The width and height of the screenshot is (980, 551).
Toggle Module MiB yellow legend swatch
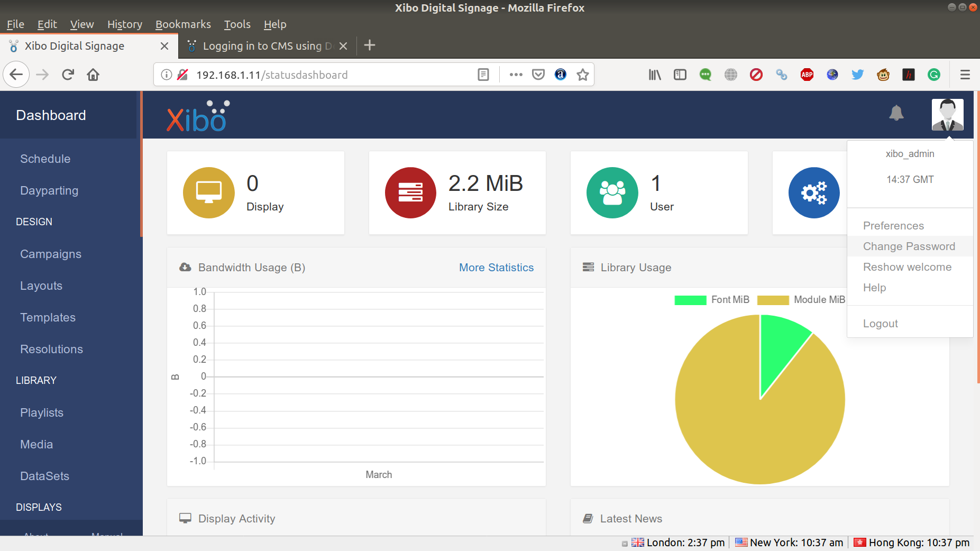[773, 300]
